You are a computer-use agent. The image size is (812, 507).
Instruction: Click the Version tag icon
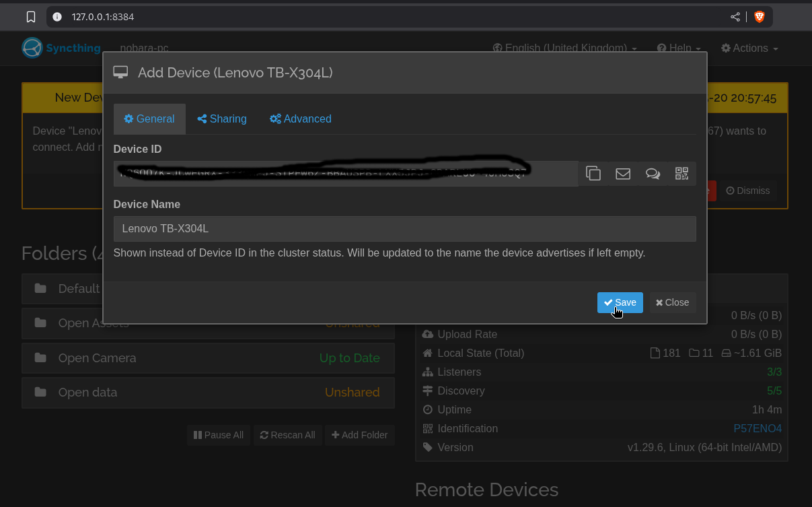pyautogui.click(x=427, y=447)
